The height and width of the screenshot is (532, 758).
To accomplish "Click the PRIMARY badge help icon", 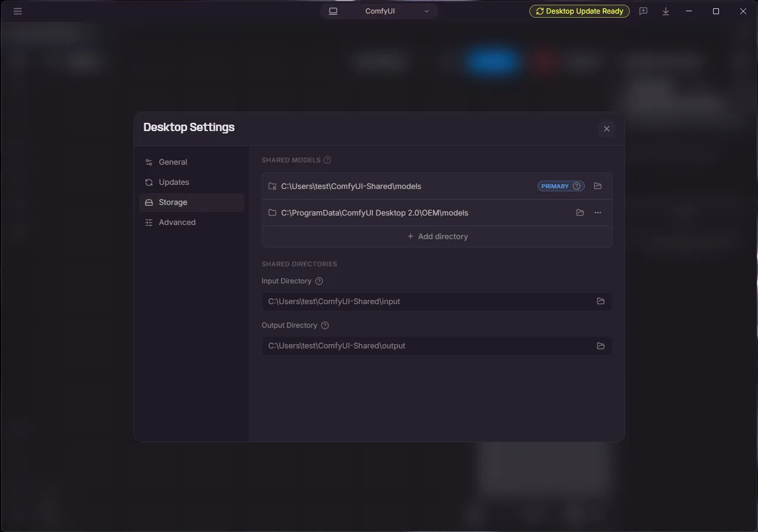I will click(577, 186).
